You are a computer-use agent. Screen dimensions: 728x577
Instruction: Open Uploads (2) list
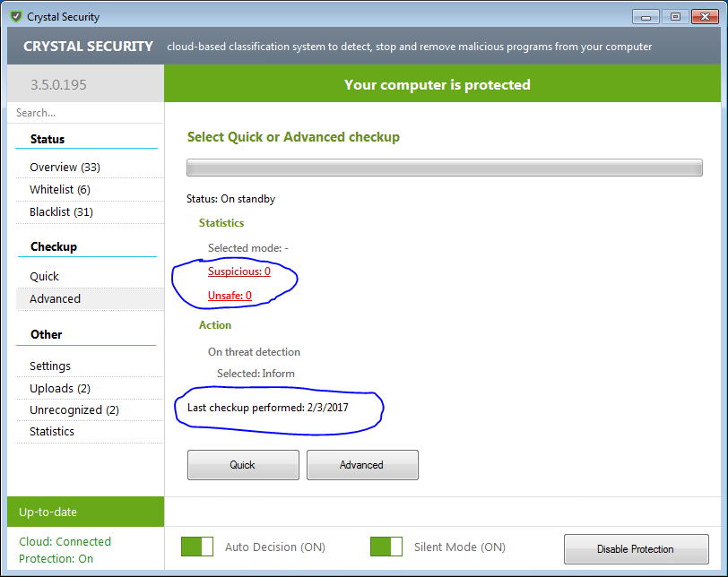click(60, 389)
